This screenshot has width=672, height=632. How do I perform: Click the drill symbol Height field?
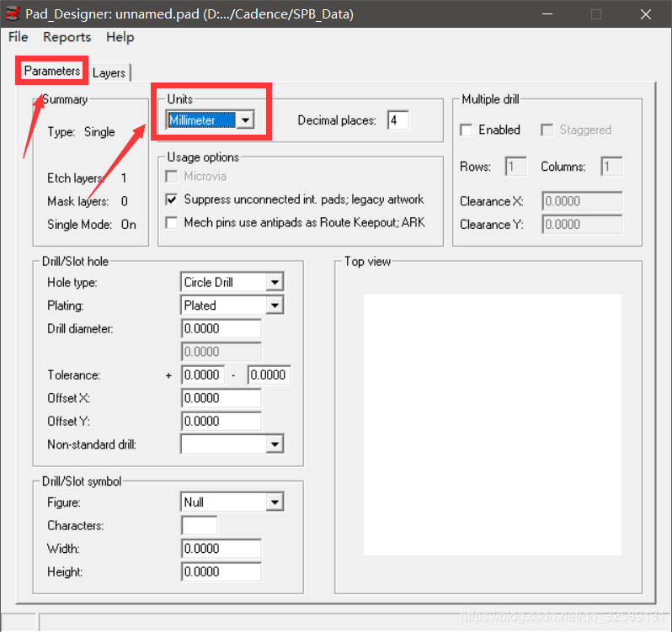[221, 571]
